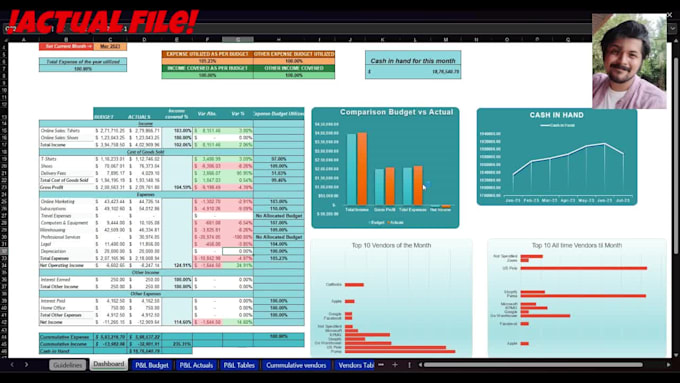Switch to the P&L Budget tab

(x=151, y=365)
